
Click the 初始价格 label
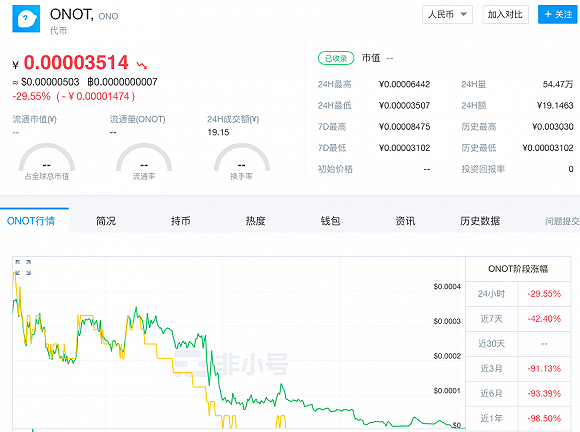point(335,169)
